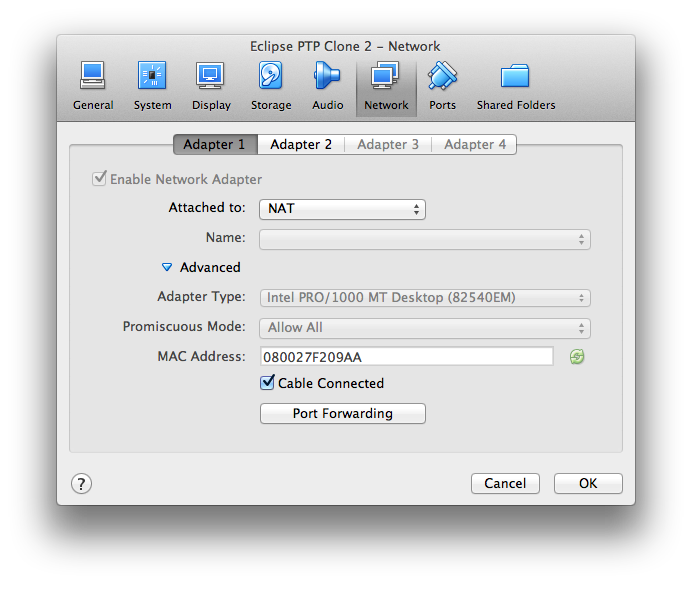Screen dimensions: 700x600
Task: Open Storage settings
Action: click(x=271, y=86)
